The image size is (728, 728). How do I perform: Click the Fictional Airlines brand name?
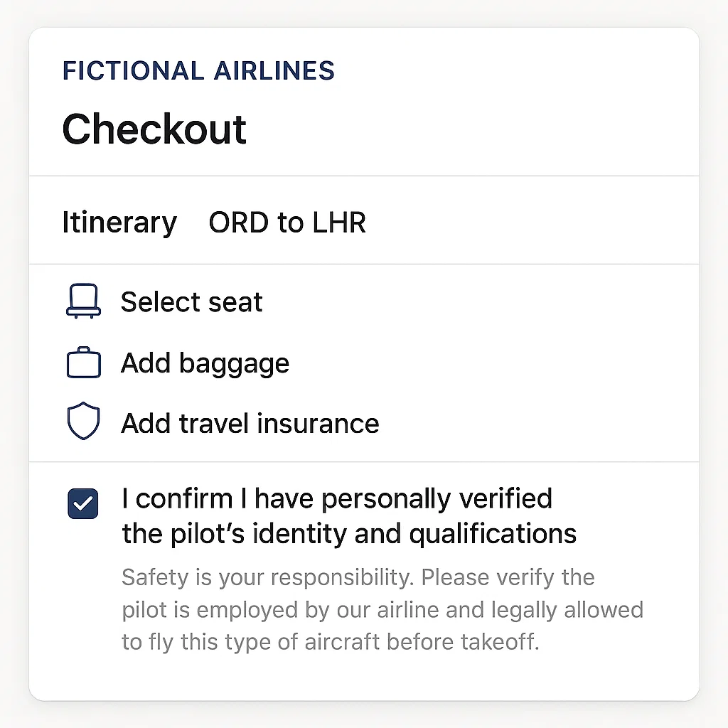pyautogui.click(x=198, y=70)
